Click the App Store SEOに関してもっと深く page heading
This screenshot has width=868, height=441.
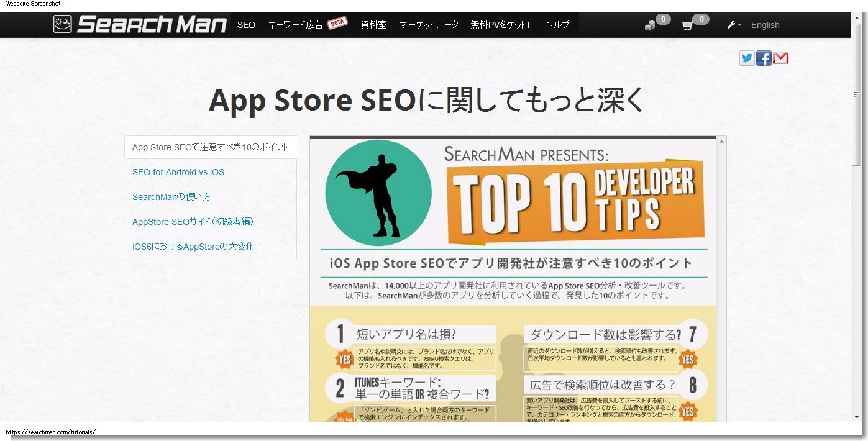426,101
